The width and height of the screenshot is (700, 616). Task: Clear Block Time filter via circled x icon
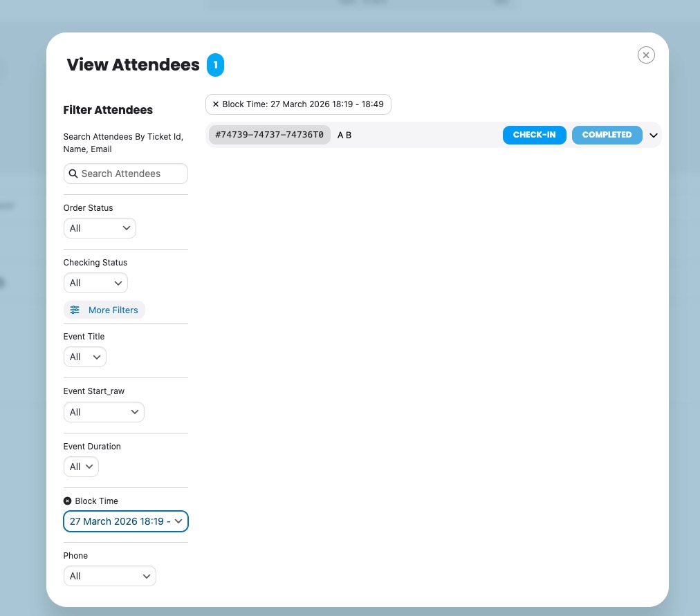point(67,501)
